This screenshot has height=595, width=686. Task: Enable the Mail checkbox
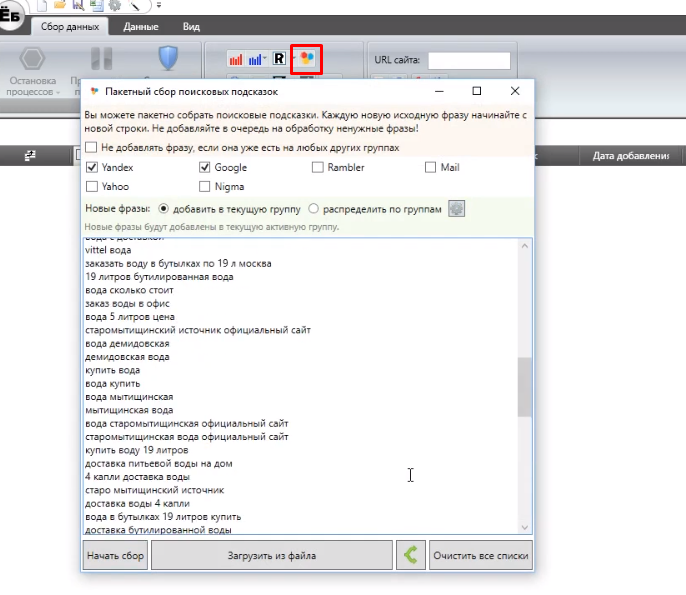click(x=430, y=167)
